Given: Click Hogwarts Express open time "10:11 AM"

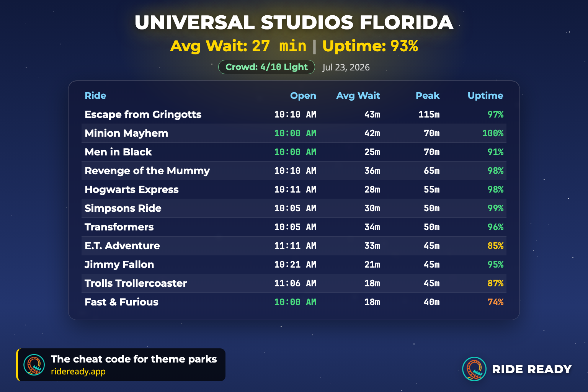Looking at the screenshot, I should click(x=295, y=189).
